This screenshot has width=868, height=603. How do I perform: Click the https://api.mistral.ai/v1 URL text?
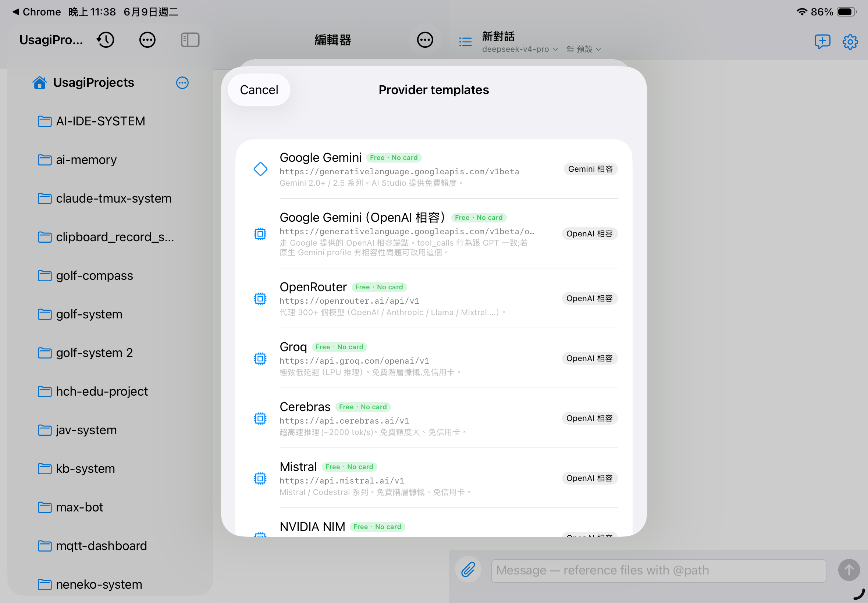(342, 481)
